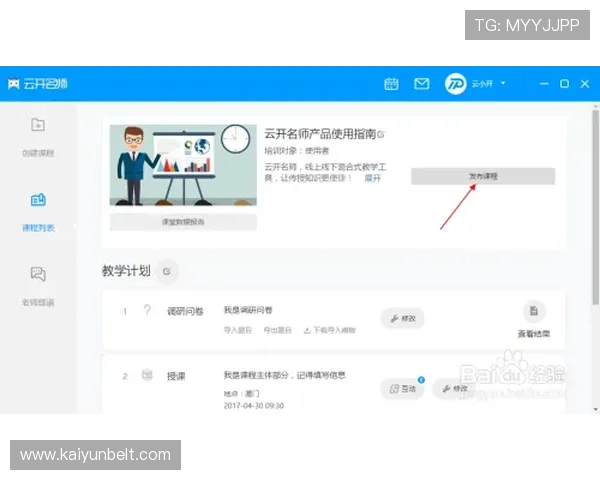This screenshot has height=480, width=600.
Task: Expand the 云小开 account dropdown arrow
Action: (503, 83)
